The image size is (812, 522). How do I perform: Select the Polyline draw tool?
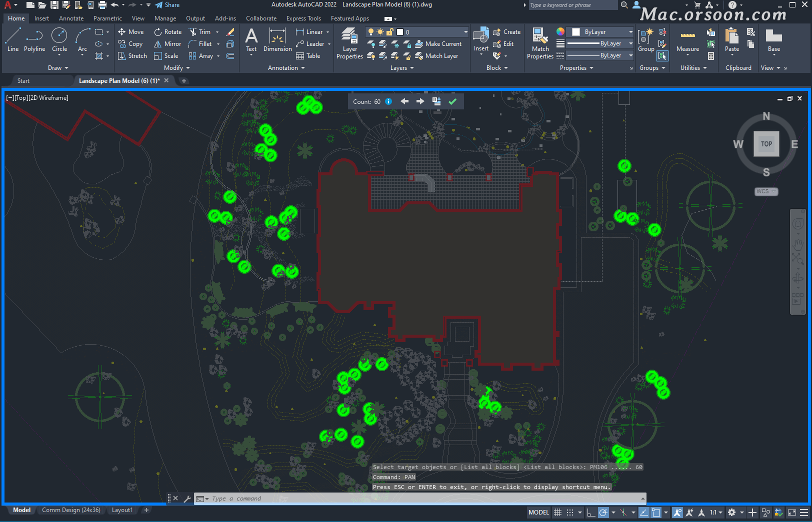coord(34,40)
